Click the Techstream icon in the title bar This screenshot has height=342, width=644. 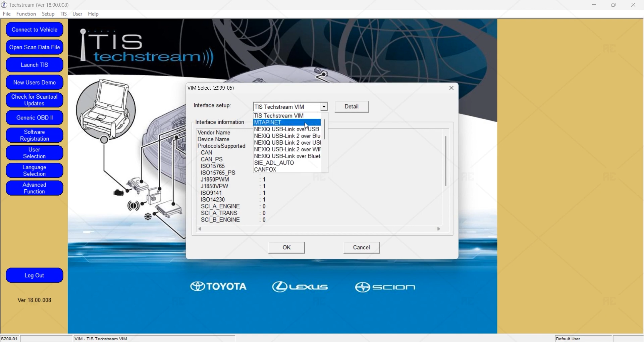click(4, 5)
